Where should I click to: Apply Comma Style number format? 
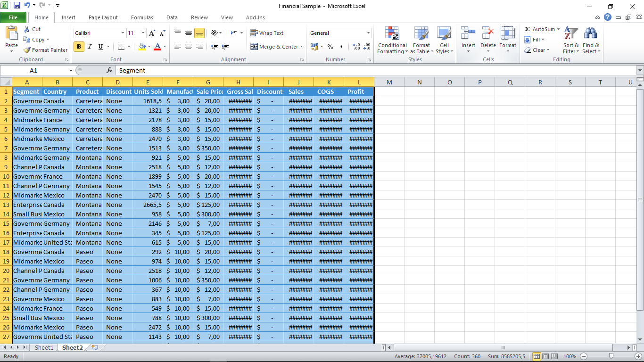(x=341, y=47)
